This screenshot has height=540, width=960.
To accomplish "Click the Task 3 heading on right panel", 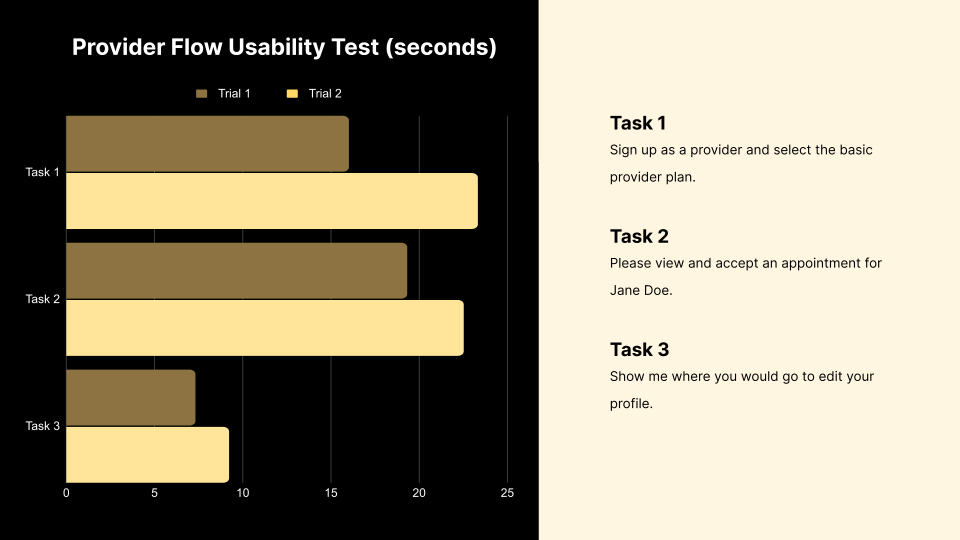I will tap(639, 349).
